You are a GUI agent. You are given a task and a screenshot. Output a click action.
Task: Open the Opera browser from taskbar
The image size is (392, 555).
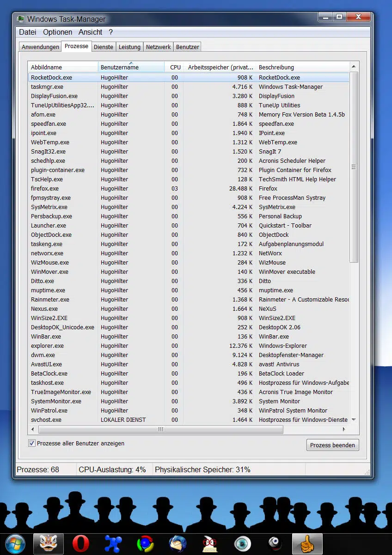(80, 543)
